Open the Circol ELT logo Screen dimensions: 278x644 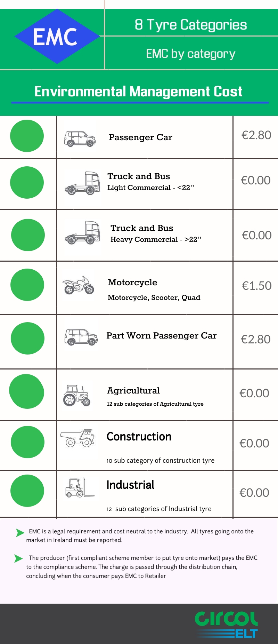click(227, 625)
